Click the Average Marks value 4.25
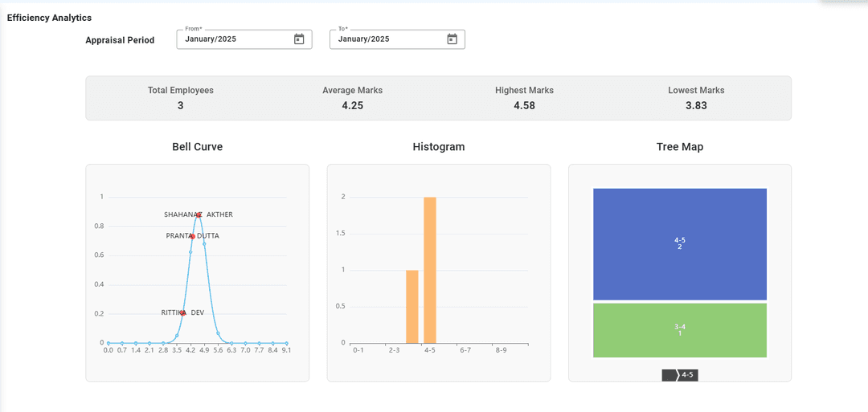868x412 pixels. [x=352, y=105]
